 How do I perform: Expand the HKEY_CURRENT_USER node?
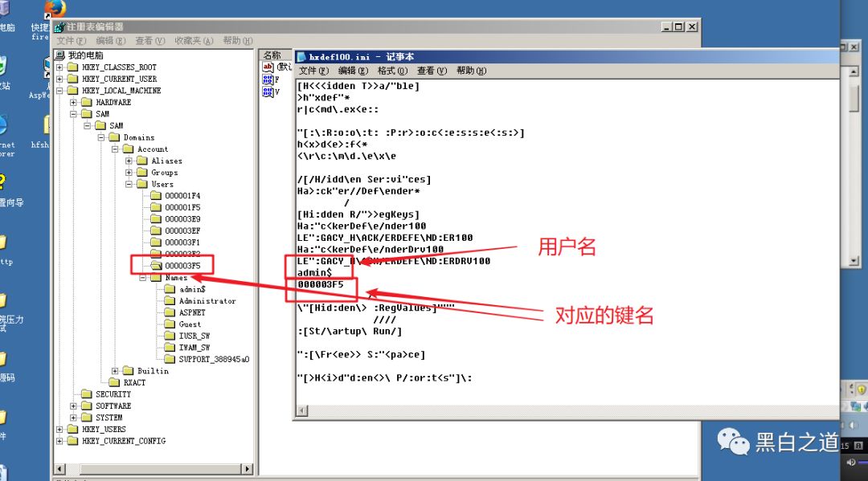59,79
